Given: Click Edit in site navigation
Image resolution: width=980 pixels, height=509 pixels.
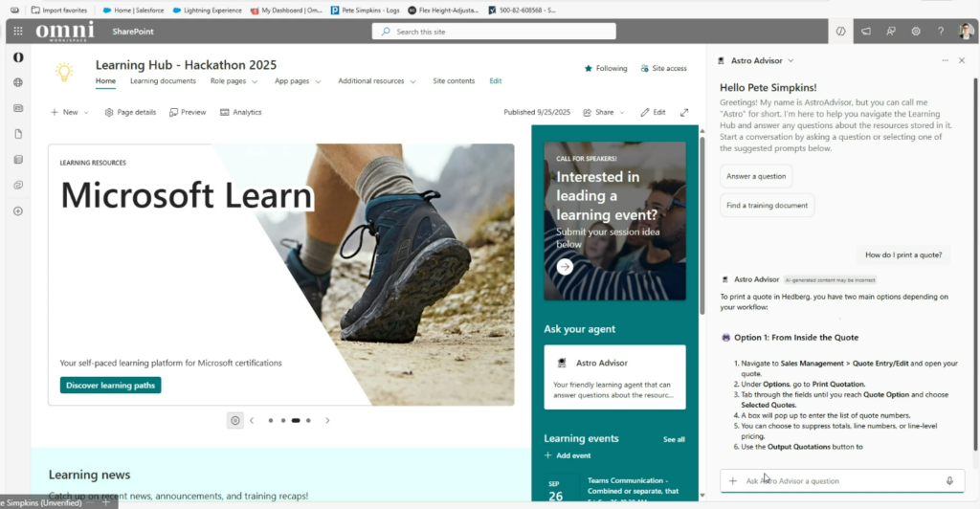Looking at the screenshot, I should (496, 81).
